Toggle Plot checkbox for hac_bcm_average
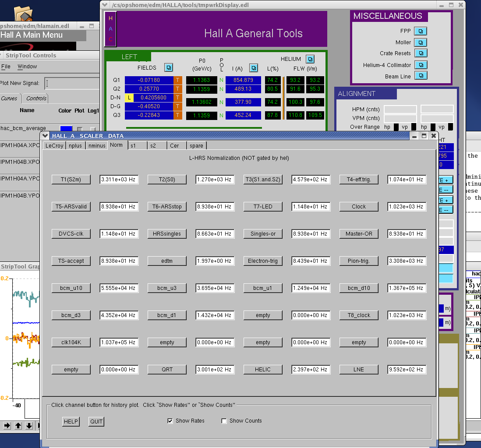The height and width of the screenshot is (448, 481). pos(80,129)
